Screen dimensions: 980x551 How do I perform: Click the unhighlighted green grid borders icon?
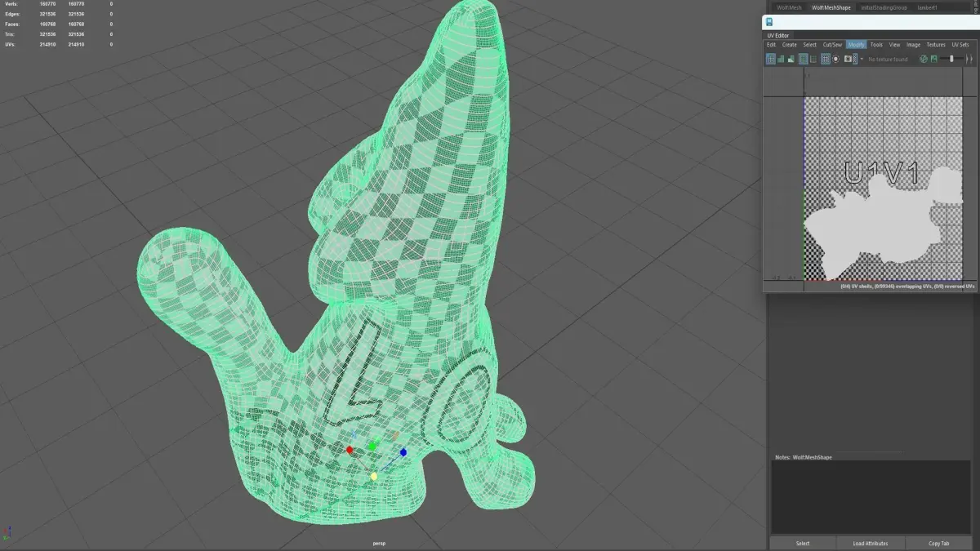tap(813, 59)
